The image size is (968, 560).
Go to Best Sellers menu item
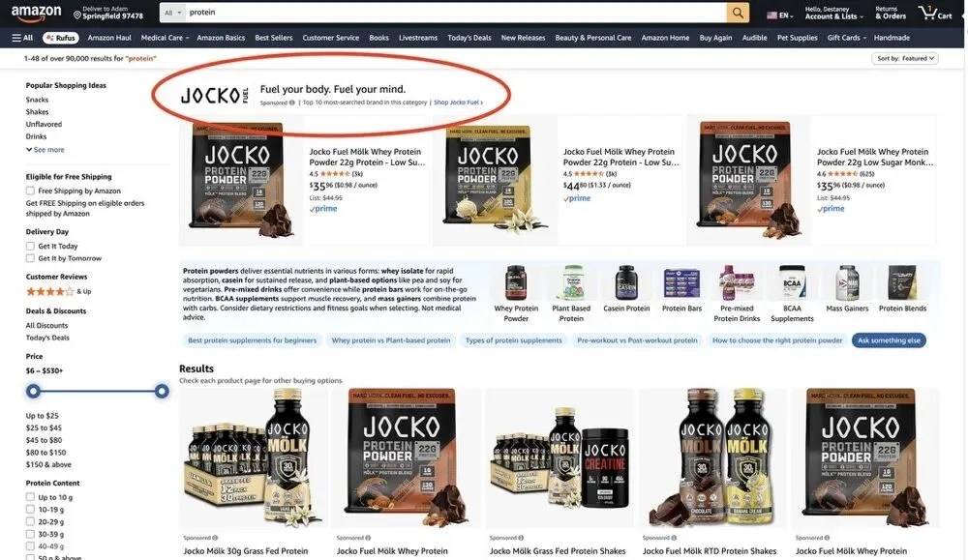pyautogui.click(x=274, y=38)
